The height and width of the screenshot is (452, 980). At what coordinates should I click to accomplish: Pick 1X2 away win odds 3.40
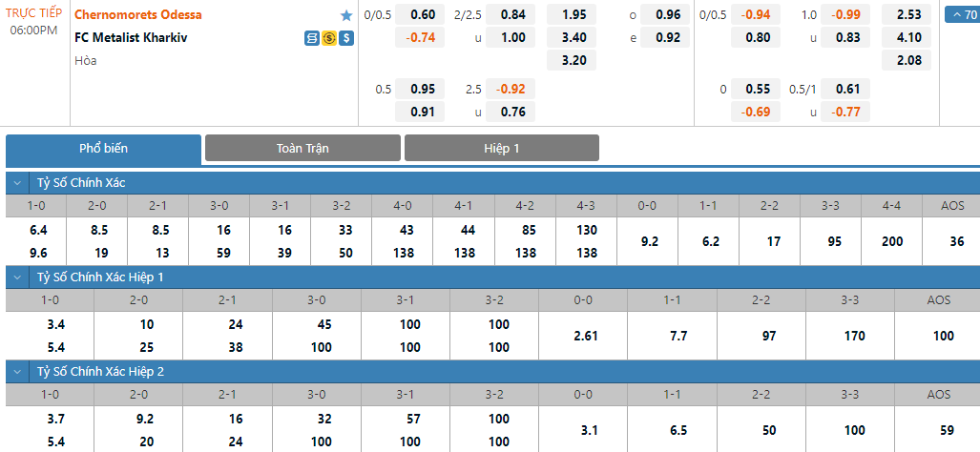pos(572,38)
